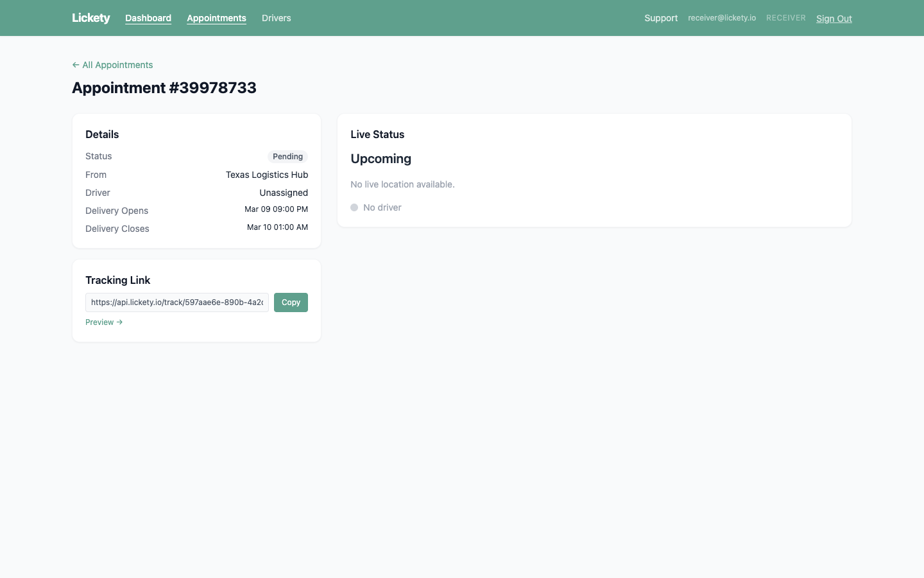The height and width of the screenshot is (578, 924).
Task: Open the Drivers section
Action: (x=277, y=18)
